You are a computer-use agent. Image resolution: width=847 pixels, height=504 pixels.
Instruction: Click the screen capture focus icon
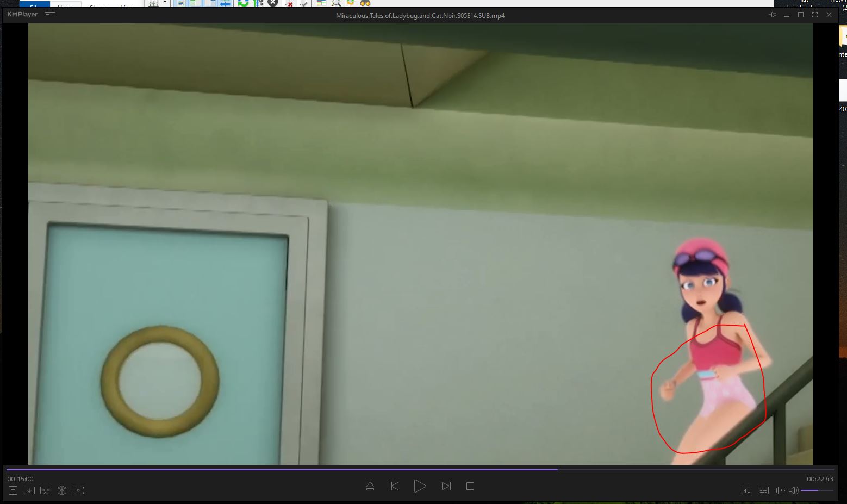[x=78, y=490]
